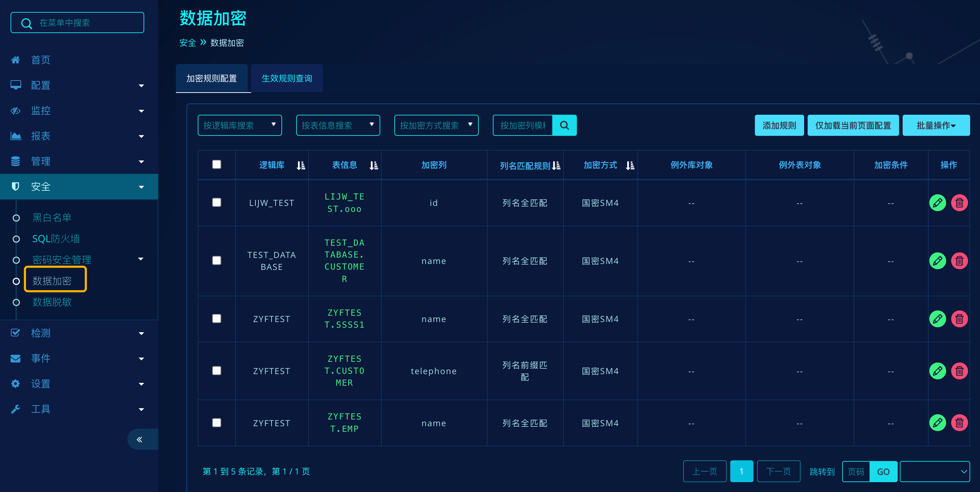The height and width of the screenshot is (492, 980).
Task: Check the LIJW_TEST row checkbox
Action: pyautogui.click(x=216, y=202)
